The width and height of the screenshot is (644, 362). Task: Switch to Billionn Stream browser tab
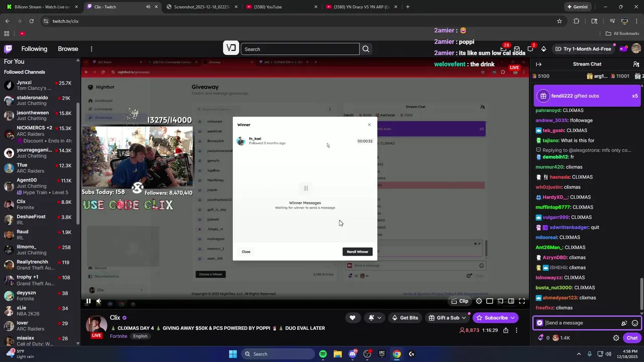click(x=42, y=7)
